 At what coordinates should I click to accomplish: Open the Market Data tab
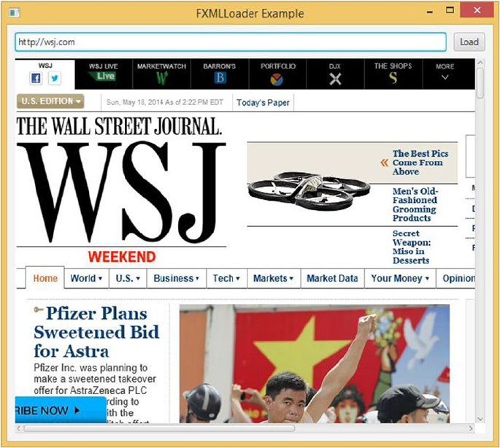[332, 279]
